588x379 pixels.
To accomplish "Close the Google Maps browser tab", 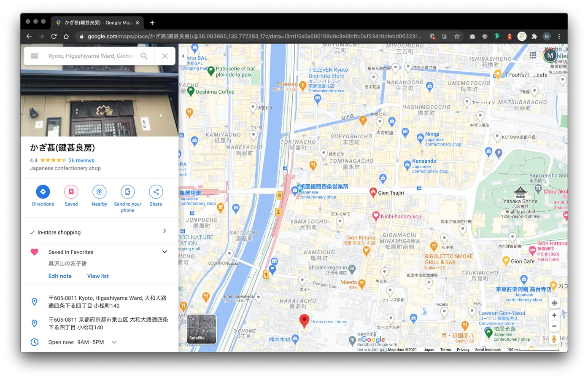I will (x=138, y=23).
